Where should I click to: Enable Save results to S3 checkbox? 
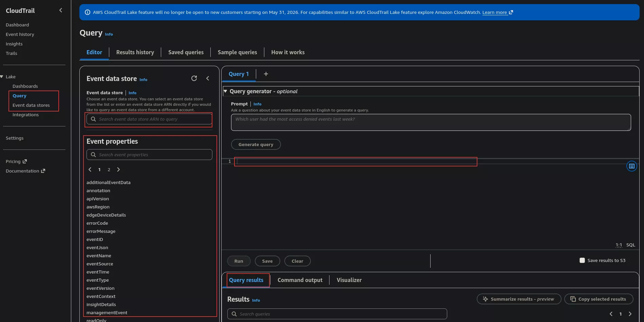pyautogui.click(x=582, y=260)
